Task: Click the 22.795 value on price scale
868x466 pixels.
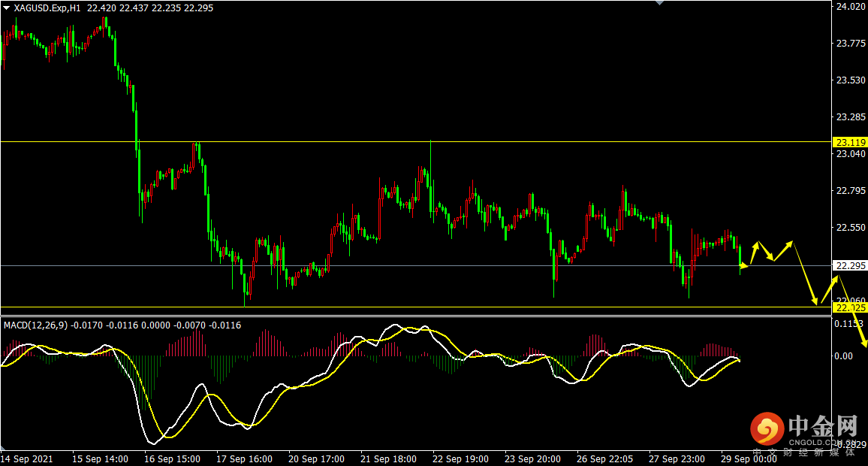Action: (850, 191)
